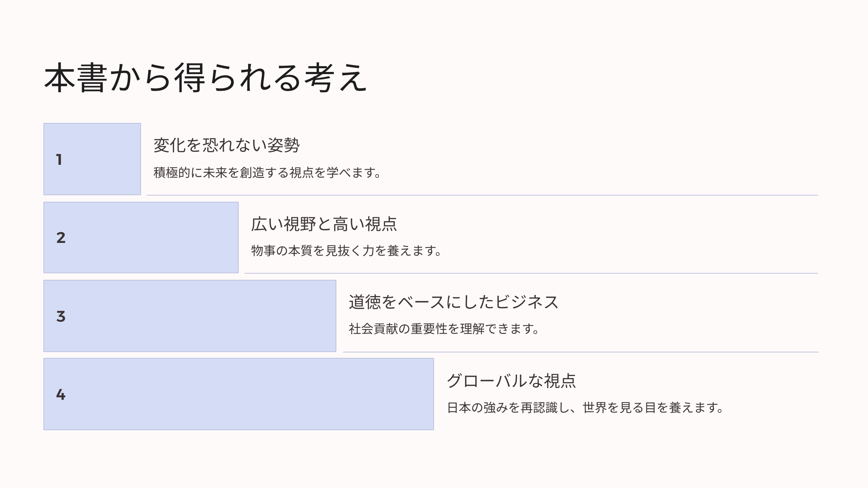Image resolution: width=868 pixels, height=488 pixels.
Task: Select the text 物事の本質を見抜く力を養えます。
Action: pyautogui.click(x=346, y=251)
